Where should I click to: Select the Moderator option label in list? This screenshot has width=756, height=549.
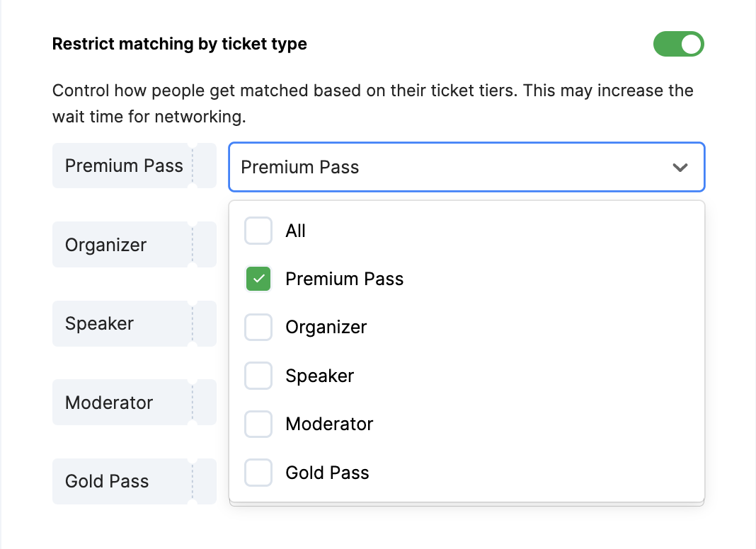point(329,424)
